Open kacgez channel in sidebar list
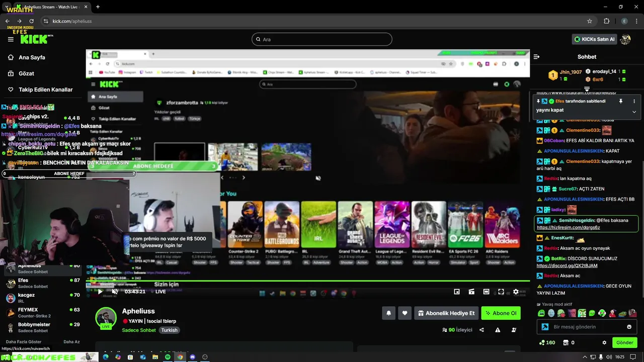This screenshot has width=644, height=362. pyautogui.click(x=43, y=298)
